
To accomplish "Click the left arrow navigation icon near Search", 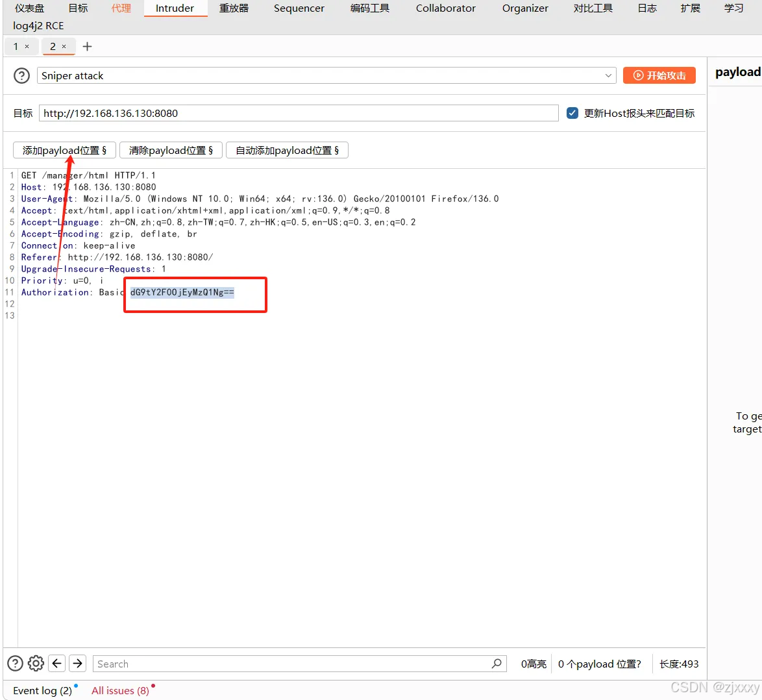I will (x=56, y=663).
